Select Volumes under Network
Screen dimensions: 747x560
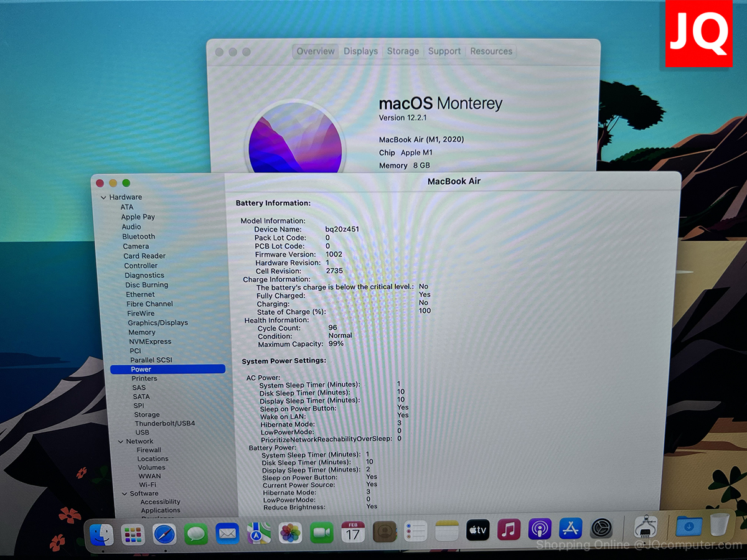point(152,468)
